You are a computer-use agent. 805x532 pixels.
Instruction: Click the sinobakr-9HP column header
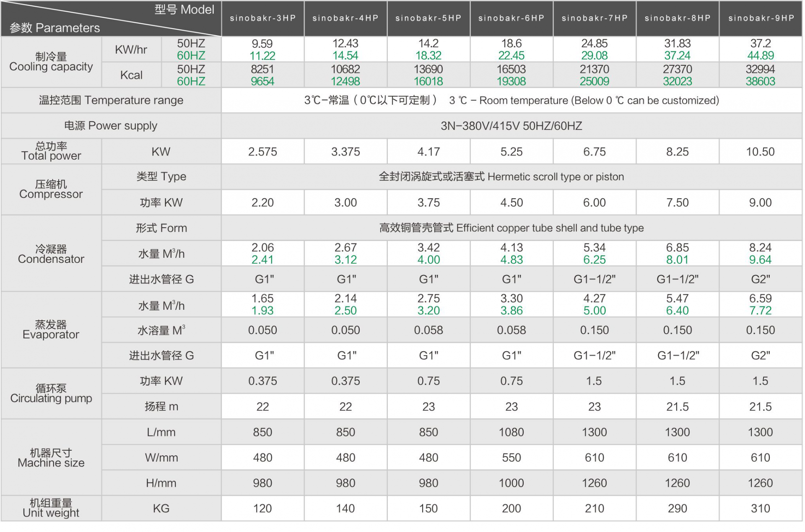point(761,18)
